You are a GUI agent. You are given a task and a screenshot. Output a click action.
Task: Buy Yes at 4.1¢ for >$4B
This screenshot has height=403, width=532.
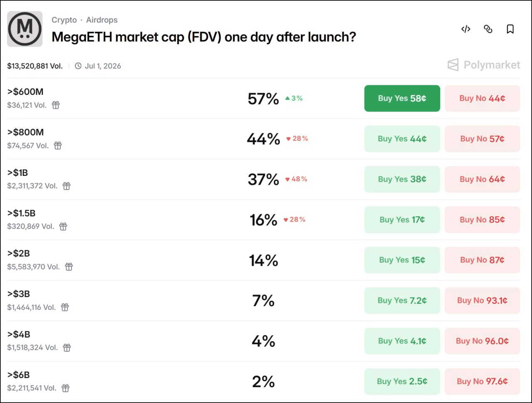(402, 341)
